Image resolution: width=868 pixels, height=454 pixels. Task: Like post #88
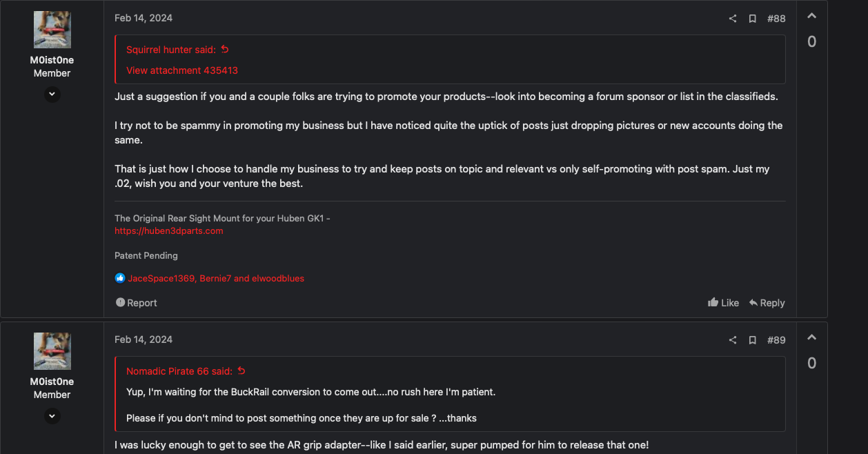(723, 303)
